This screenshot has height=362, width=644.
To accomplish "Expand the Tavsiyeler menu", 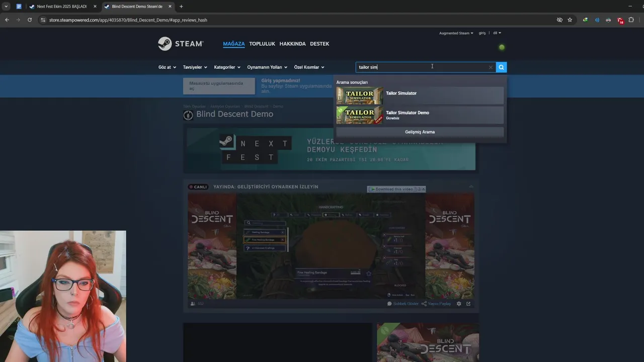I will (x=195, y=67).
